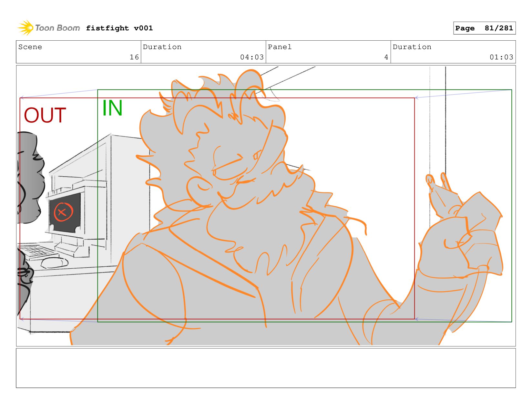Click the 'Page 81/281' box

[x=484, y=28]
